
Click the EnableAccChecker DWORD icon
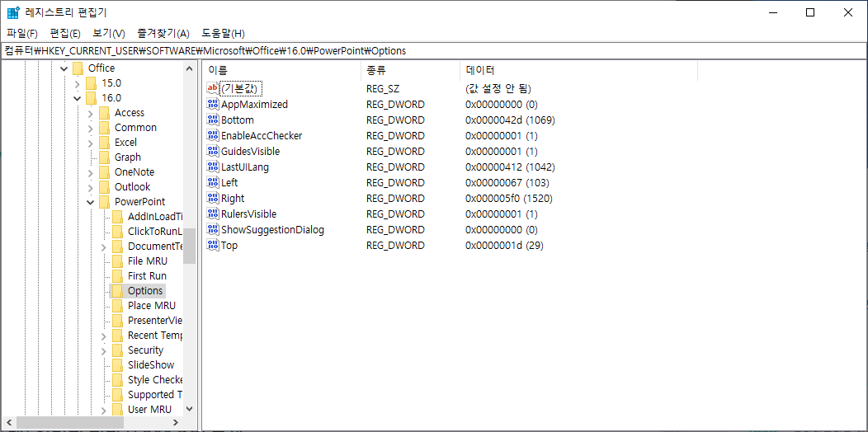(x=213, y=135)
